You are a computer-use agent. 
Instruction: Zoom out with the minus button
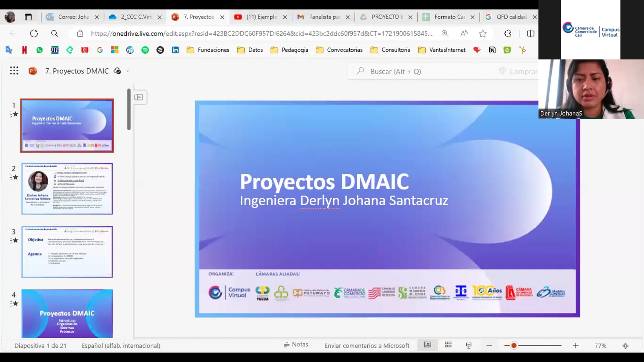click(489, 346)
